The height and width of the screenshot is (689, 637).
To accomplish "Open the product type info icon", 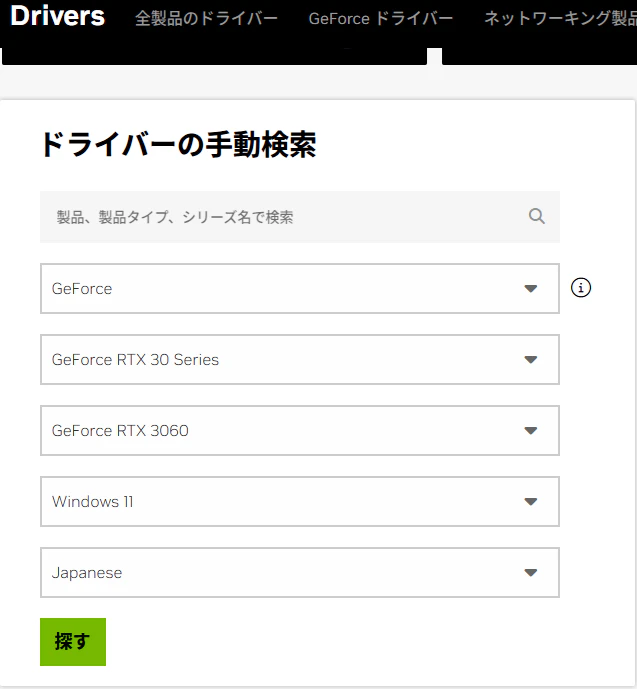I will (x=581, y=288).
